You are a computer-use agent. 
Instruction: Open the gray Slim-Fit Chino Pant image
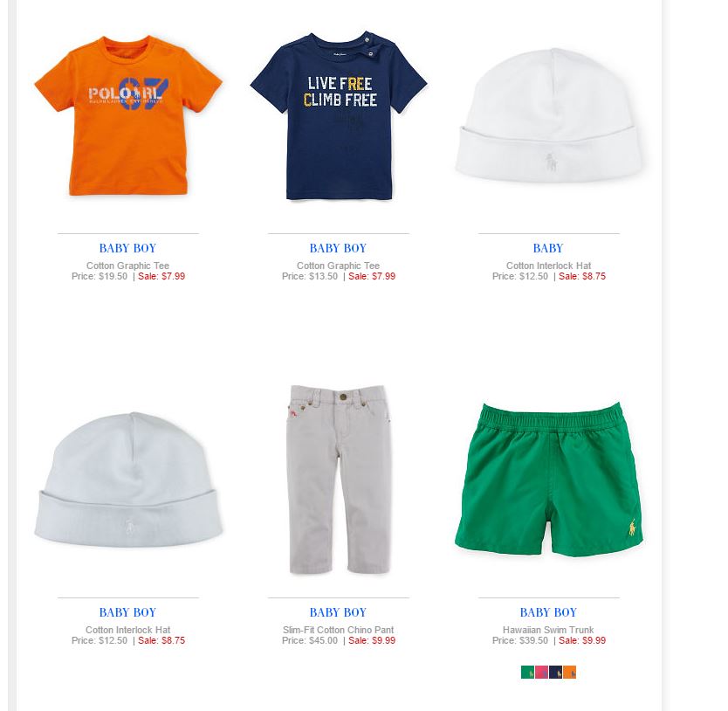[339, 480]
